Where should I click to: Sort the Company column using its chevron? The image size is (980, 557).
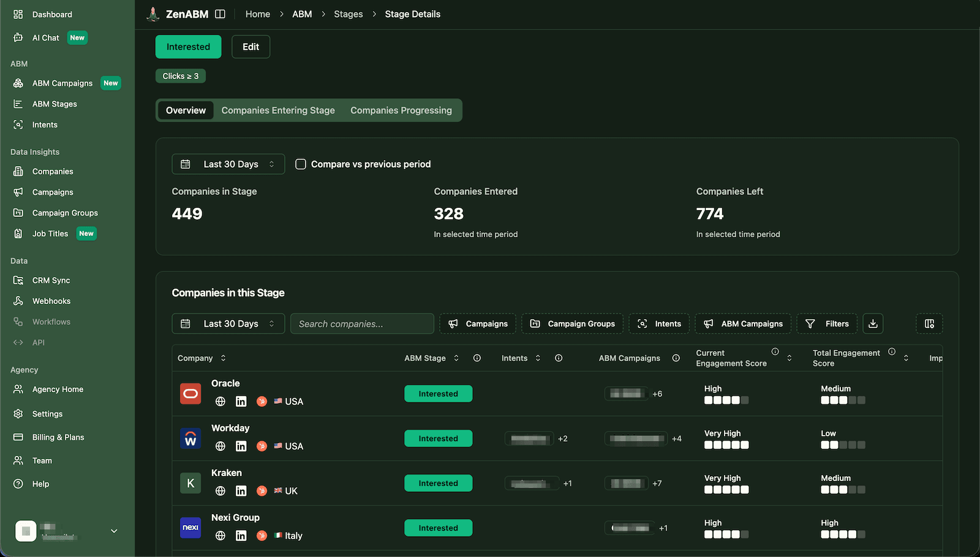pos(222,358)
